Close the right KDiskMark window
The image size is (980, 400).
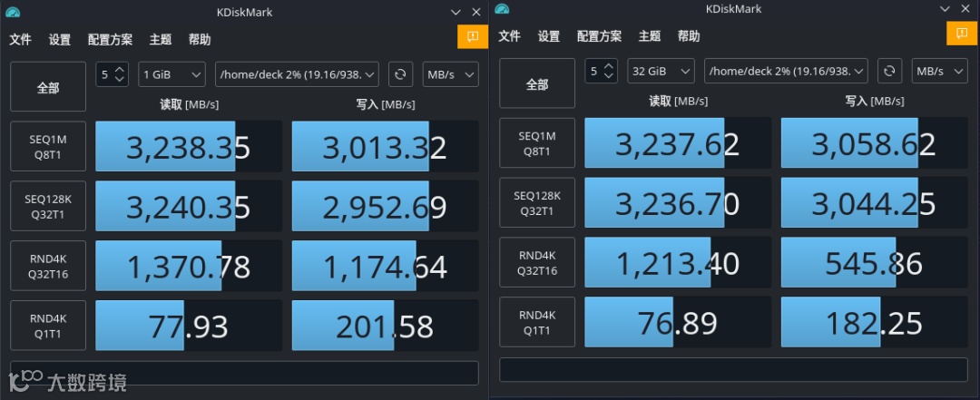coord(965,9)
